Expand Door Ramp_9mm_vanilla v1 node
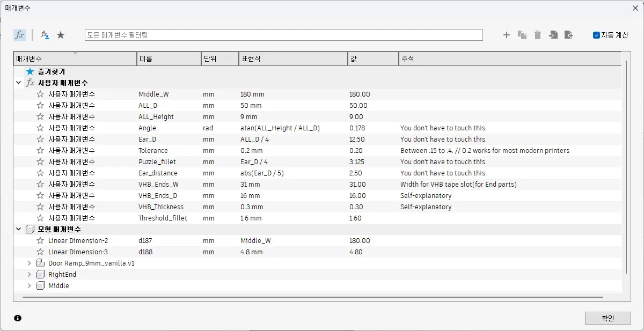 click(30, 263)
